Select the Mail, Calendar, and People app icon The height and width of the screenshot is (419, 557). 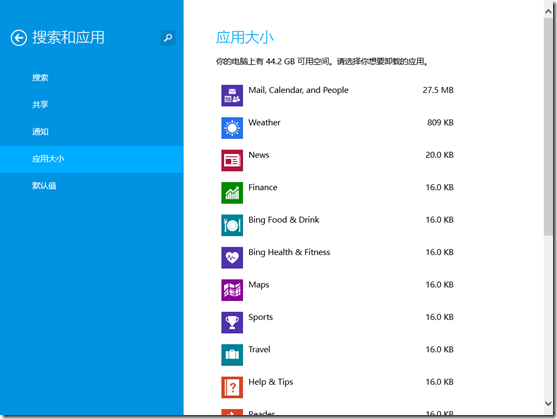(x=232, y=96)
